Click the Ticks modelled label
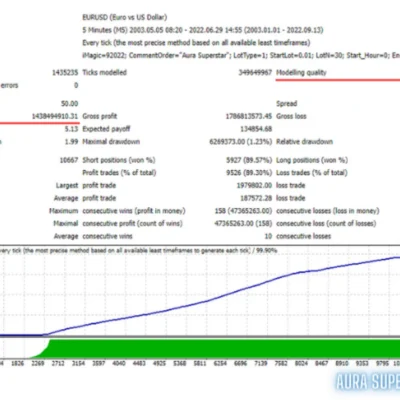Viewport: 400px width, 400px height. (x=105, y=72)
